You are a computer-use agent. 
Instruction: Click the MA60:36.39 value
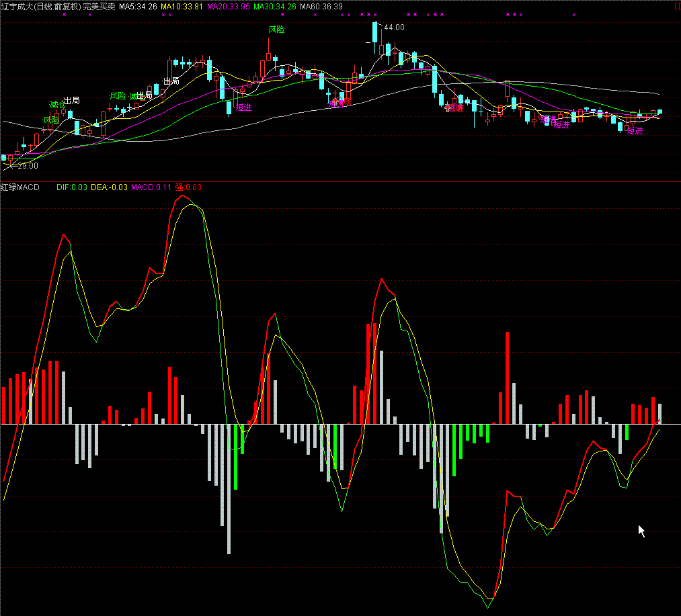[321, 7]
